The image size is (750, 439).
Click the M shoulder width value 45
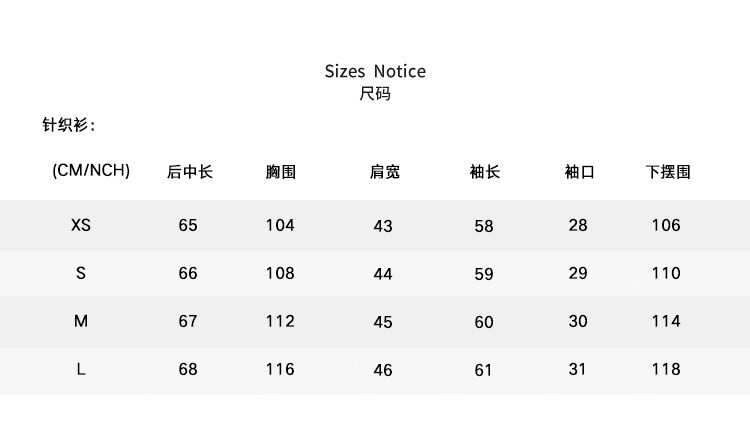pyautogui.click(x=383, y=322)
